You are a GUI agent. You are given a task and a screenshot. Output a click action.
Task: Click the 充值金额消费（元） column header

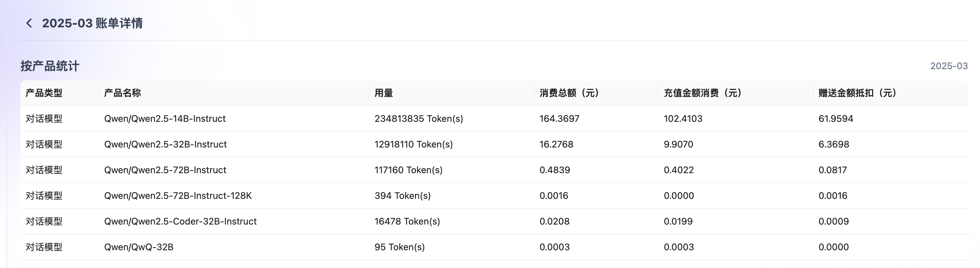coord(702,93)
